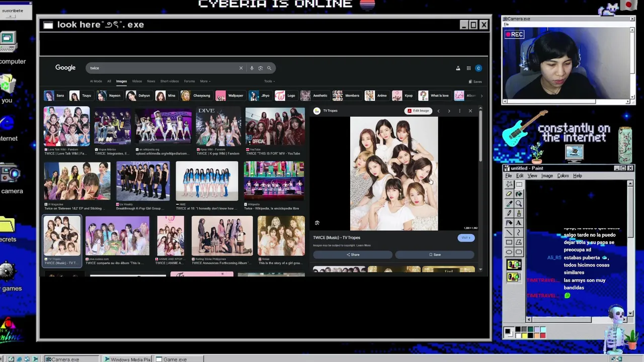Start voice search with microphone icon
644x362 pixels.
pos(252,68)
